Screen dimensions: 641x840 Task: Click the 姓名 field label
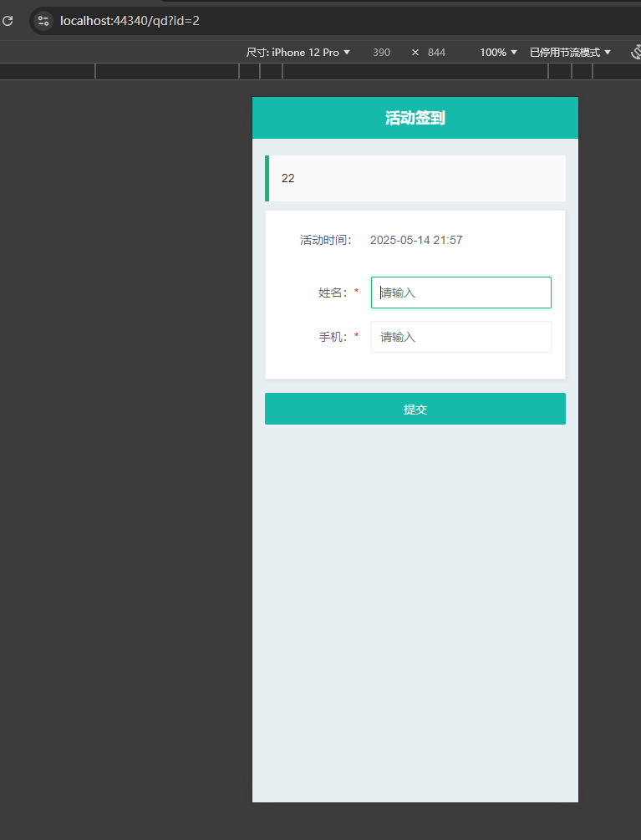(x=333, y=293)
